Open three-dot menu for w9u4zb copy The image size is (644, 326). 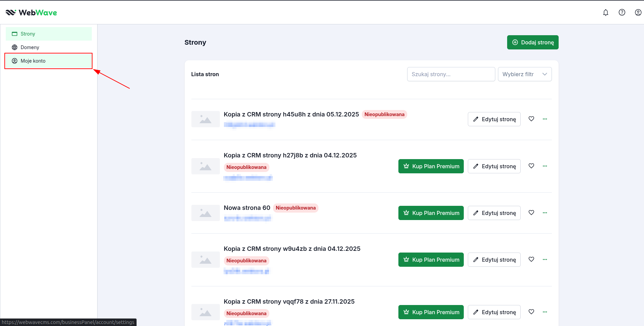coord(545,259)
